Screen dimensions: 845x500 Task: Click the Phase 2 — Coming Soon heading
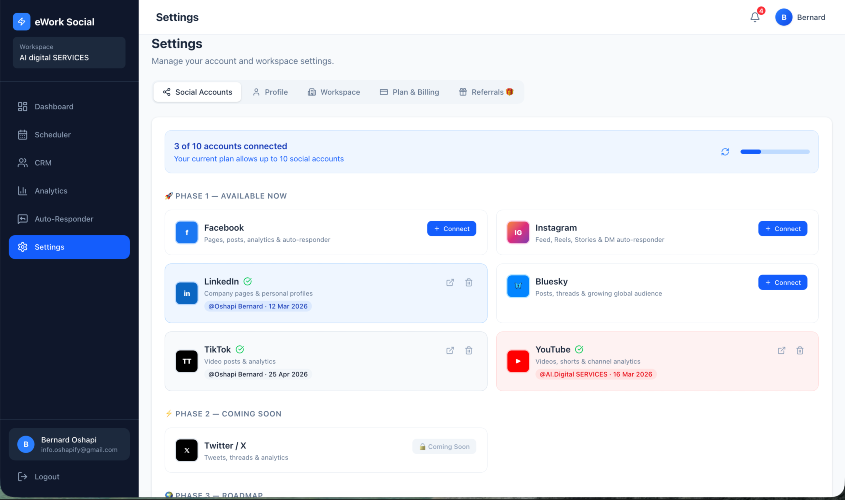pyautogui.click(x=223, y=414)
